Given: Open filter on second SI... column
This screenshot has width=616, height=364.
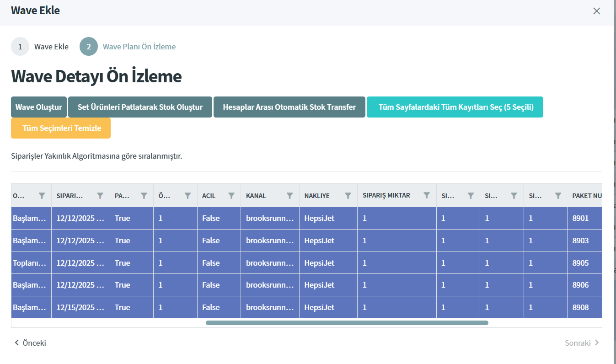Looking at the screenshot, I should click(514, 196).
